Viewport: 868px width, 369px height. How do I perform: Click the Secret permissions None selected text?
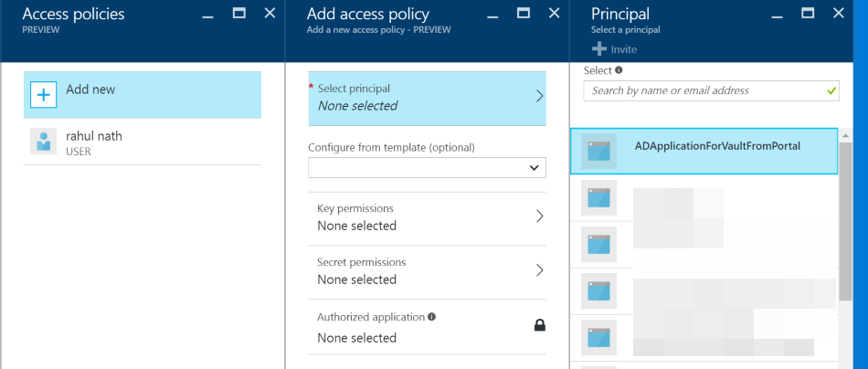pyautogui.click(x=356, y=279)
